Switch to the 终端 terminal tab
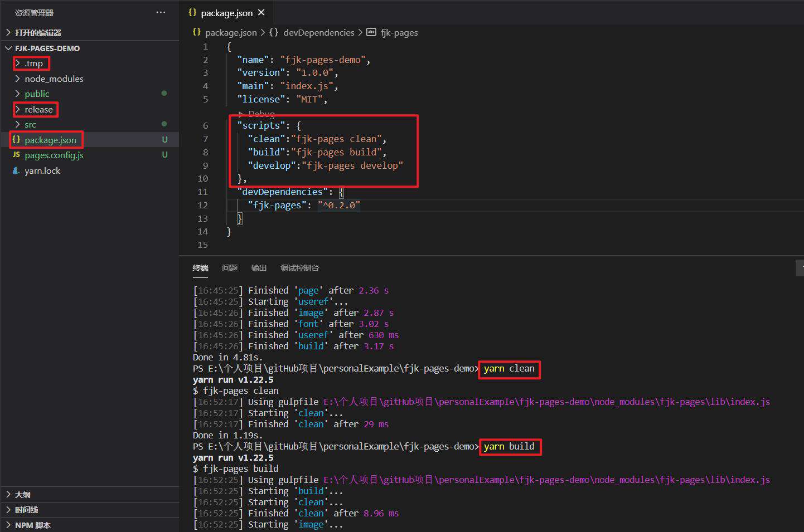The width and height of the screenshot is (804, 532). 200,268
